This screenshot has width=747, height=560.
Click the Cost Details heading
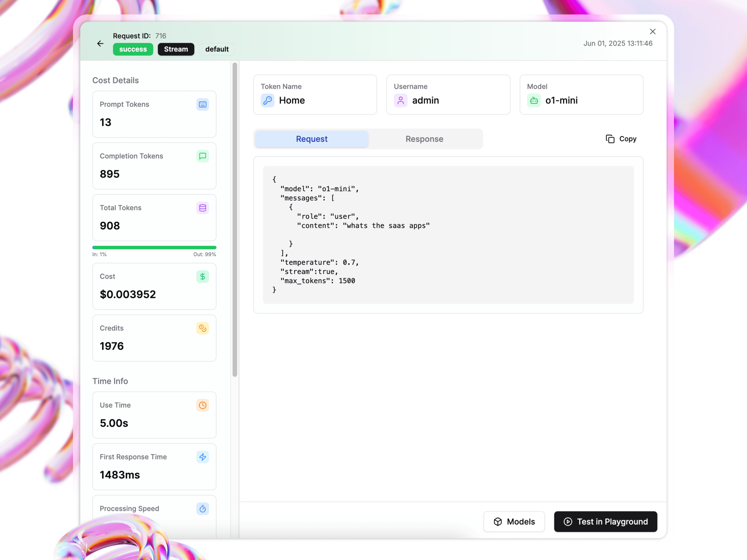tap(116, 80)
